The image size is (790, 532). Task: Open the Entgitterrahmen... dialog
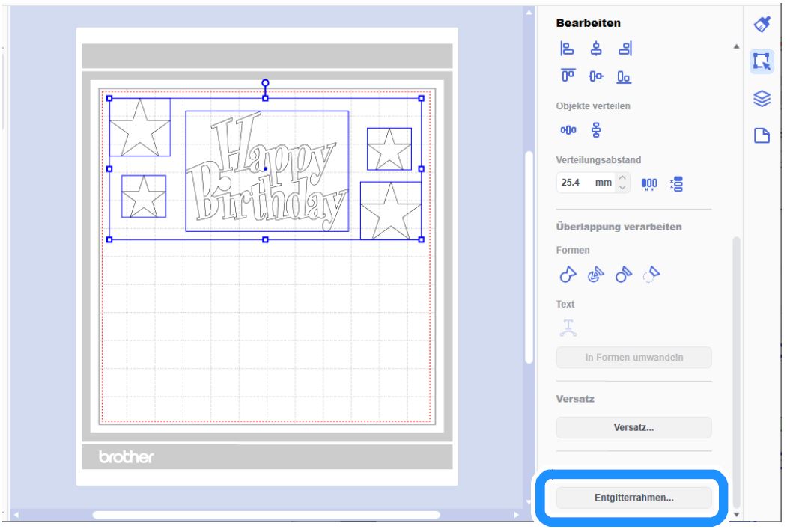(x=633, y=498)
